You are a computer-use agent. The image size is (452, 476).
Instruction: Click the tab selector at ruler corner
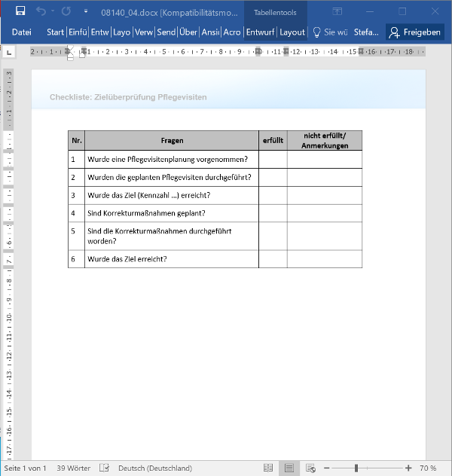pos(9,52)
